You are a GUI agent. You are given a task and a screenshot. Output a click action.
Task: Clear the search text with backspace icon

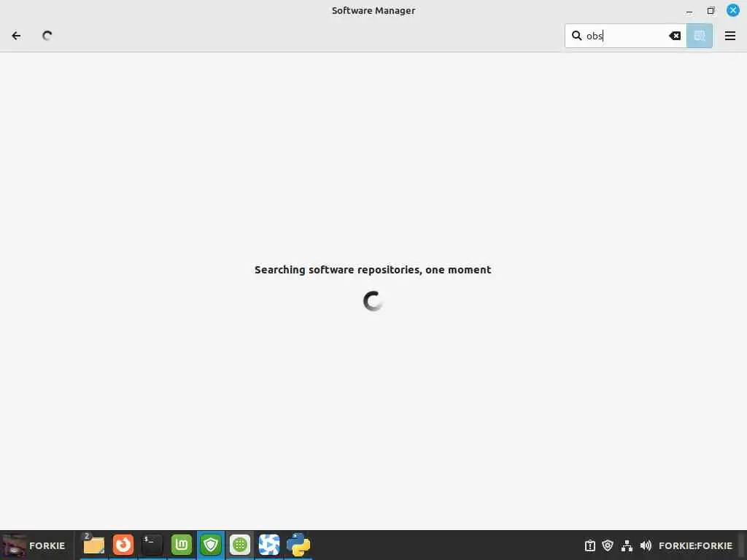pyautogui.click(x=675, y=36)
